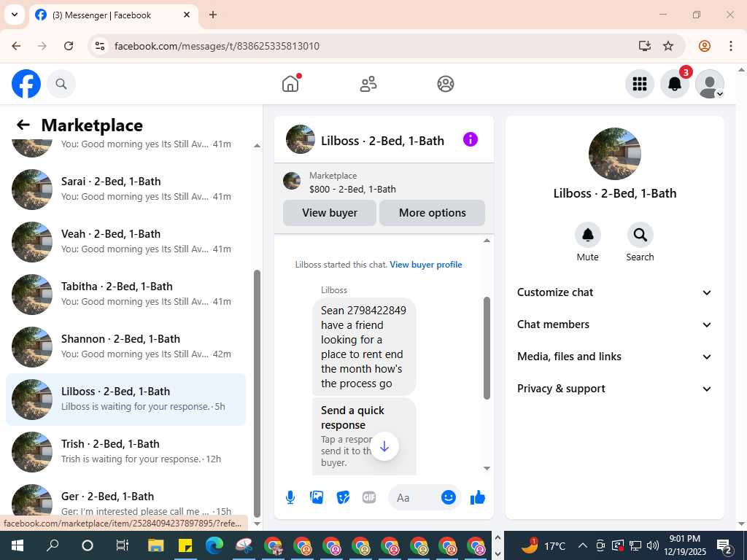Select the Messenger | Facebook browser tab
The image size is (747, 560).
114,15
